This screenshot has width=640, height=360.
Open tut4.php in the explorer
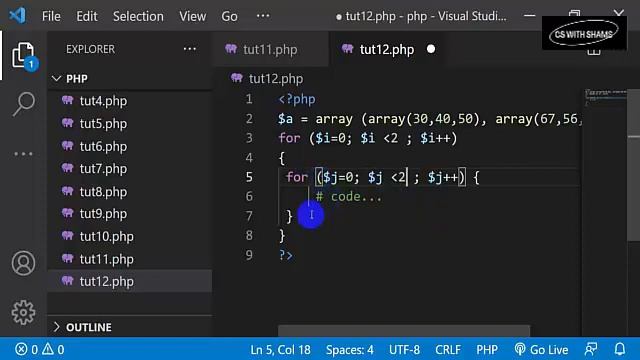point(103,101)
